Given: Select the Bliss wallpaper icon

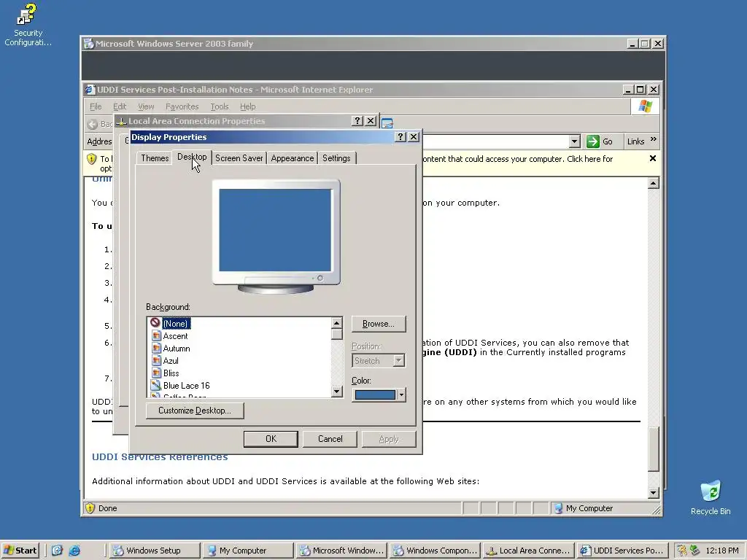Looking at the screenshot, I should tap(156, 373).
